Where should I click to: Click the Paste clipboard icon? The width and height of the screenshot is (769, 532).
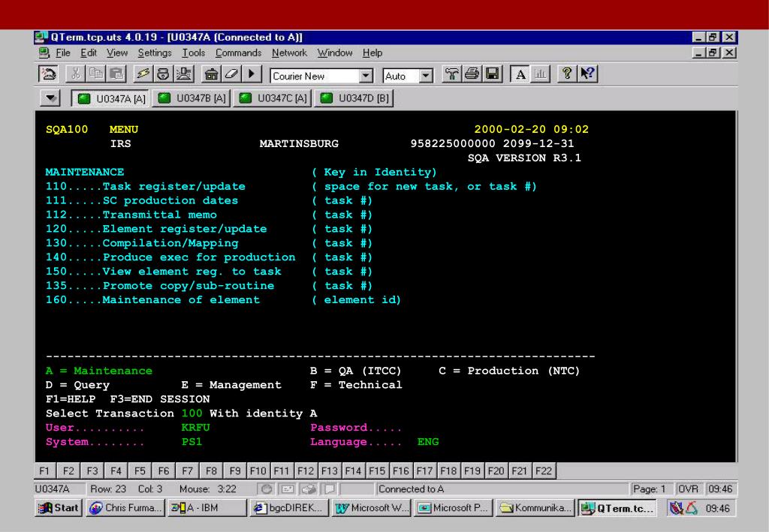[x=116, y=74]
